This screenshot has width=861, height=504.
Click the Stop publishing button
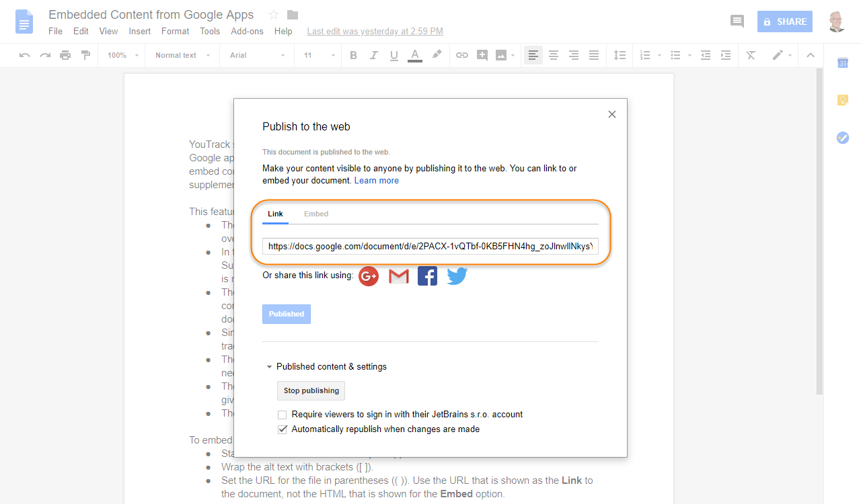(310, 390)
